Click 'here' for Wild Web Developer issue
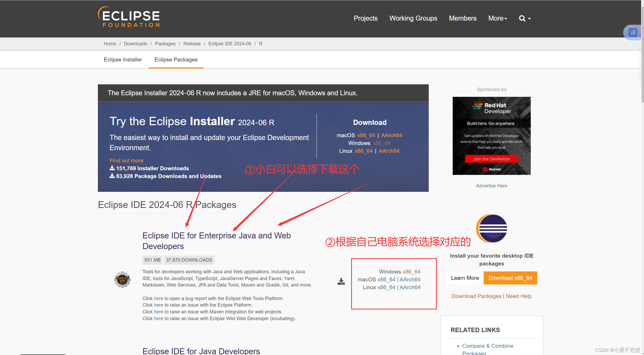 click(x=158, y=319)
